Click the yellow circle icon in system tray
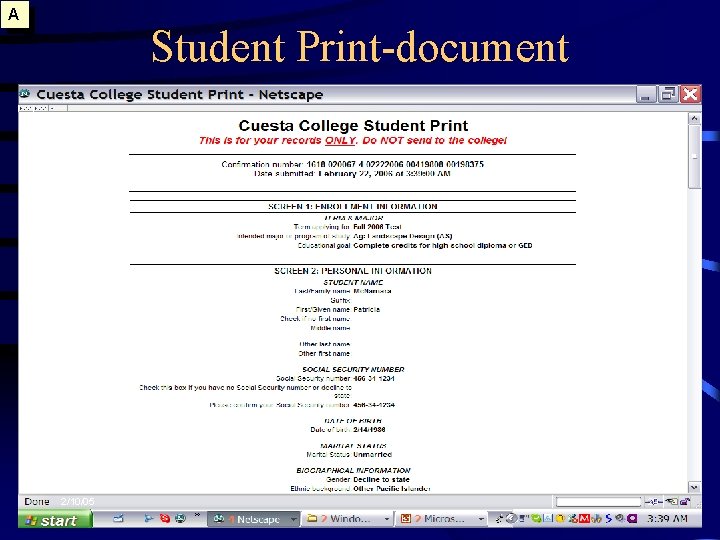Image resolution: width=720 pixels, height=540 pixels. click(x=560, y=518)
